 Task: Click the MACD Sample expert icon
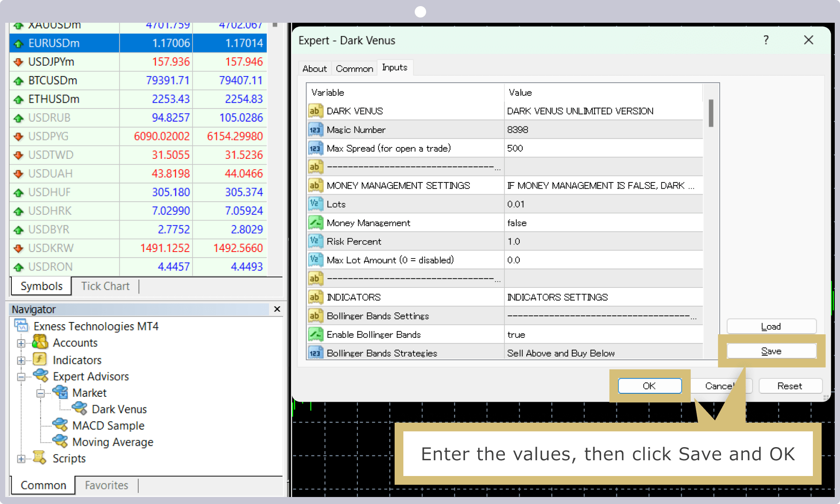point(60,425)
